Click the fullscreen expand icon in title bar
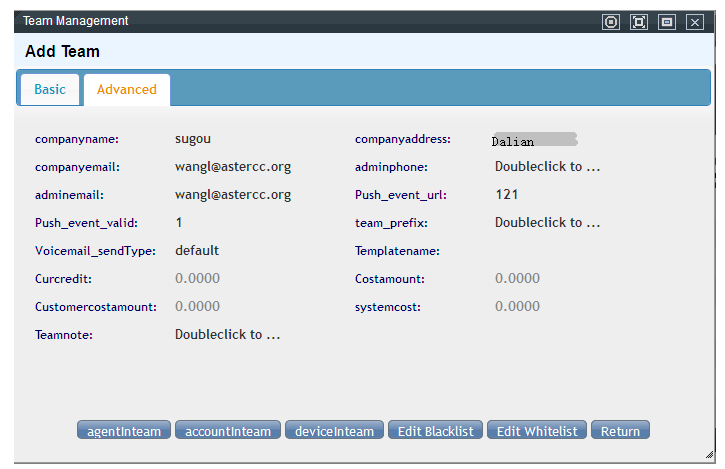This screenshot has width=725, height=469. click(639, 21)
